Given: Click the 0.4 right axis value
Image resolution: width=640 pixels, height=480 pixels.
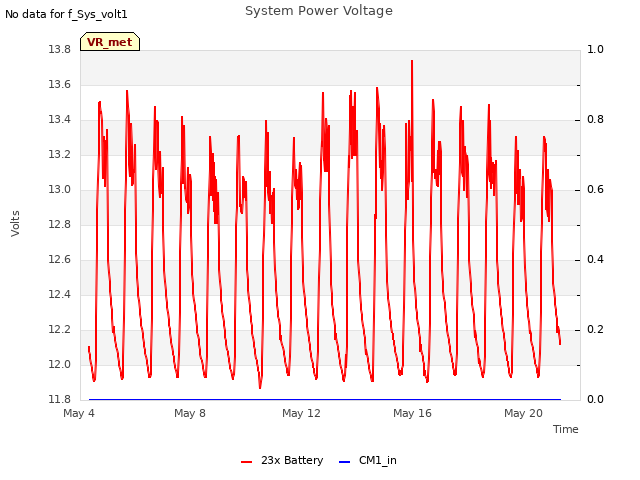Looking at the screenshot, I should tap(595, 260).
